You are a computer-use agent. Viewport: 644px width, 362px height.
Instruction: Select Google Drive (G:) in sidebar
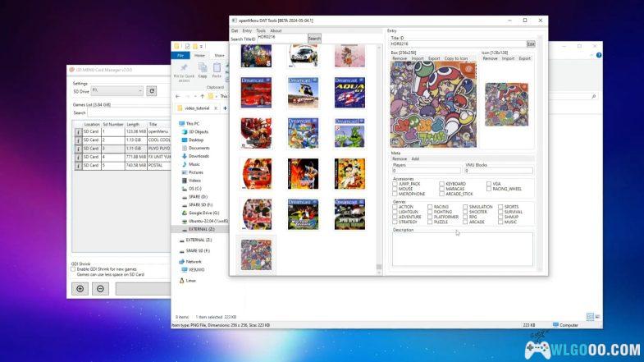coord(200,213)
